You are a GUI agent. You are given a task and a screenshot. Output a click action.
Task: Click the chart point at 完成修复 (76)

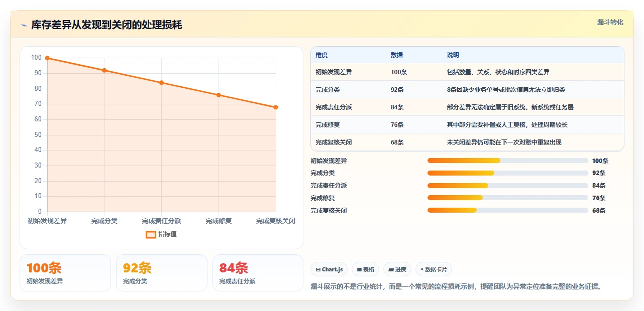pyautogui.click(x=219, y=95)
